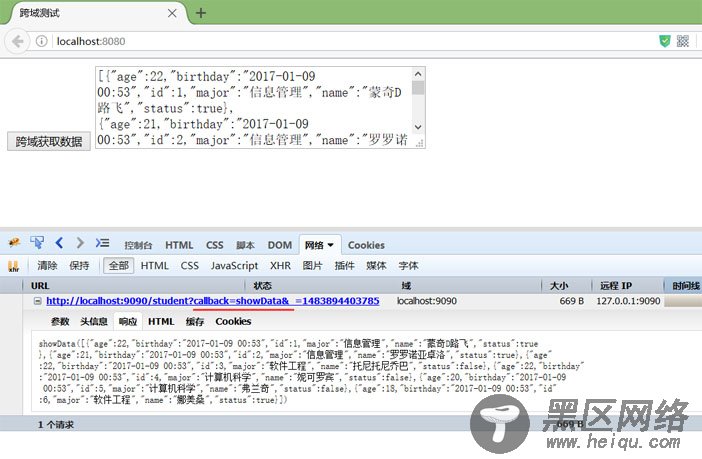Click the 669 B size cell
702x459 pixels.
pyautogui.click(x=571, y=301)
